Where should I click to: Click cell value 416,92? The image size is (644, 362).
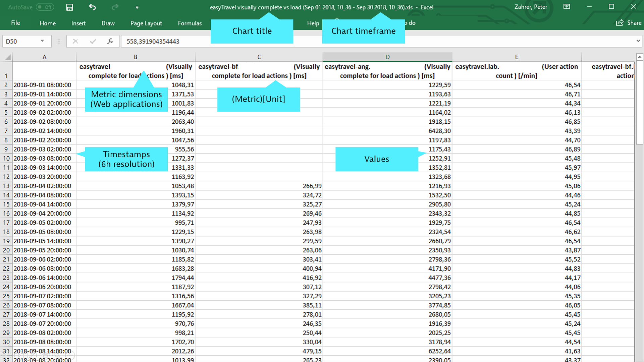click(259, 278)
